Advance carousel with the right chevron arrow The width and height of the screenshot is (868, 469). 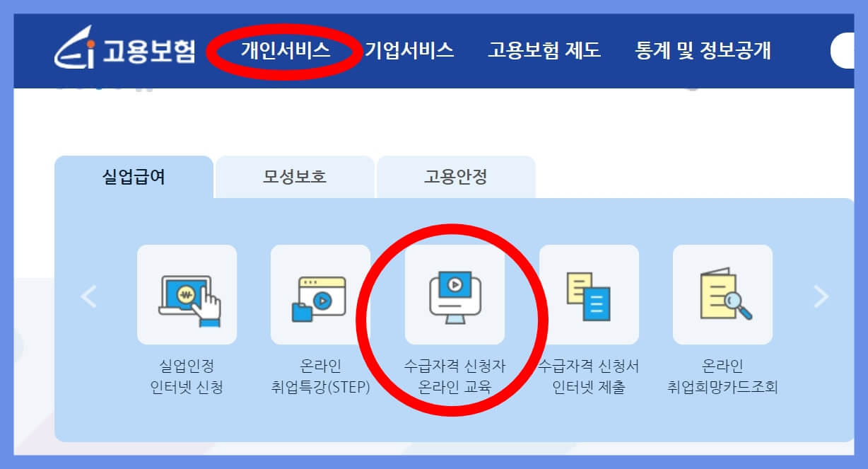click(x=820, y=297)
